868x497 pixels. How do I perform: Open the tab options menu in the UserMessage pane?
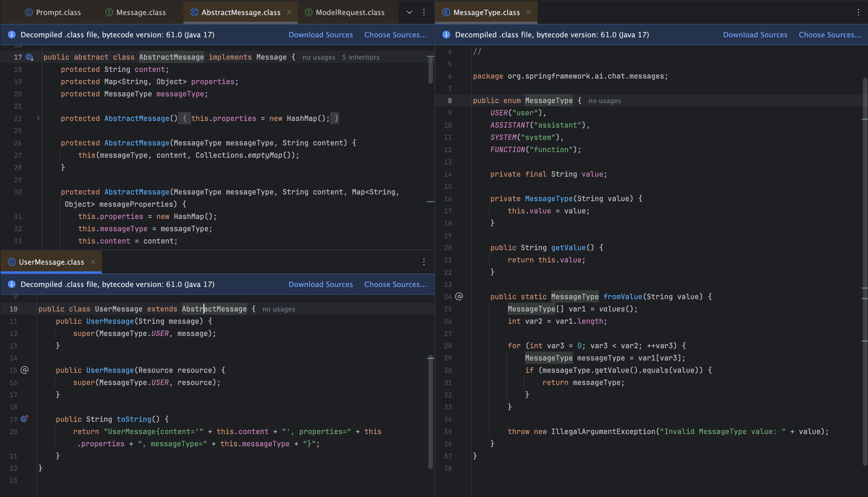pyautogui.click(x=424, y=262)
